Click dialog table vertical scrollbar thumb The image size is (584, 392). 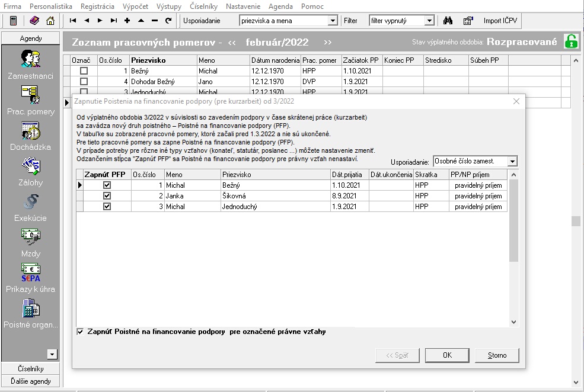[513, 220]
